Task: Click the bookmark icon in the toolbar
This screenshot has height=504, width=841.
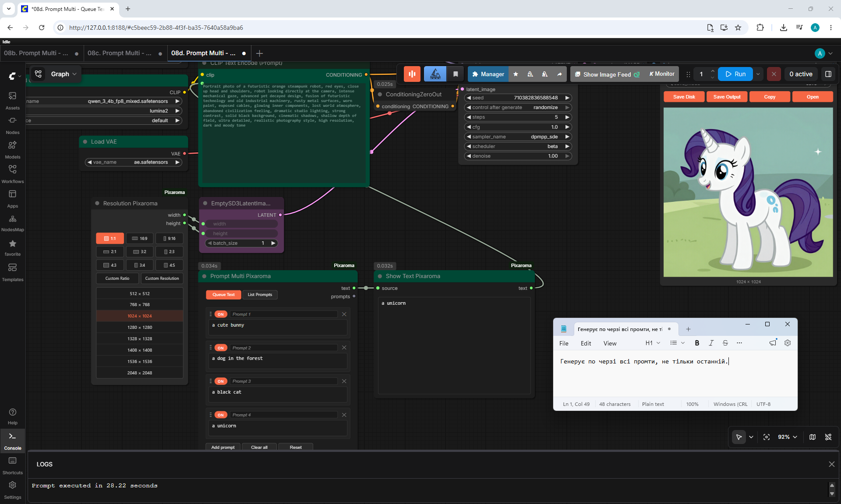Action: tap(456, 74)
